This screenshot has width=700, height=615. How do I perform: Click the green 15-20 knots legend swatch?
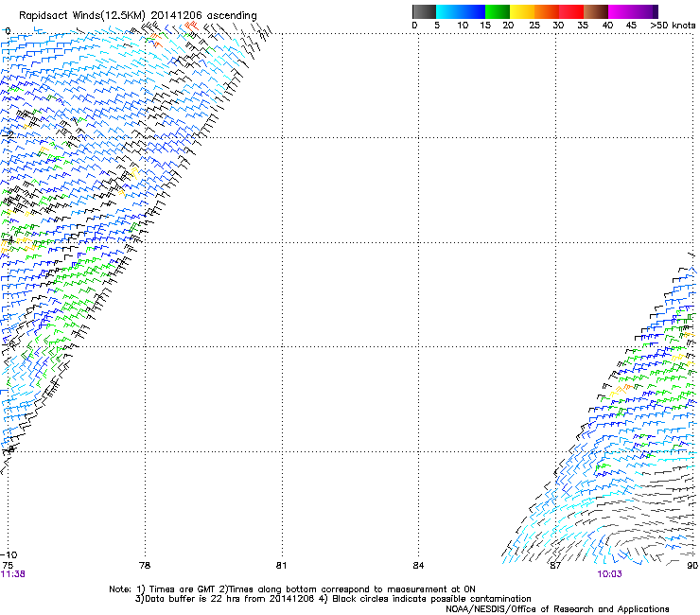pos(498,11)
